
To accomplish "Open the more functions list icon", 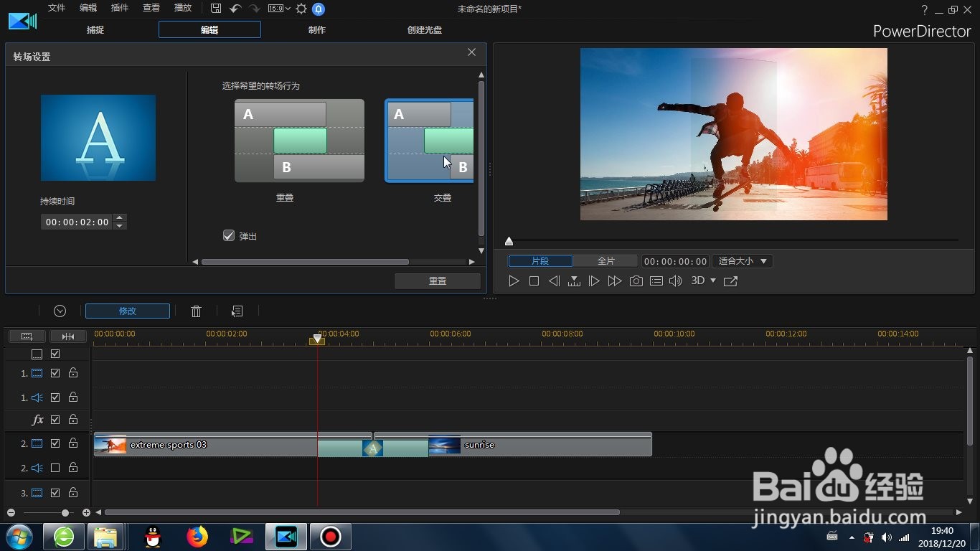I will pyautogui.click(x=237, y=311).
